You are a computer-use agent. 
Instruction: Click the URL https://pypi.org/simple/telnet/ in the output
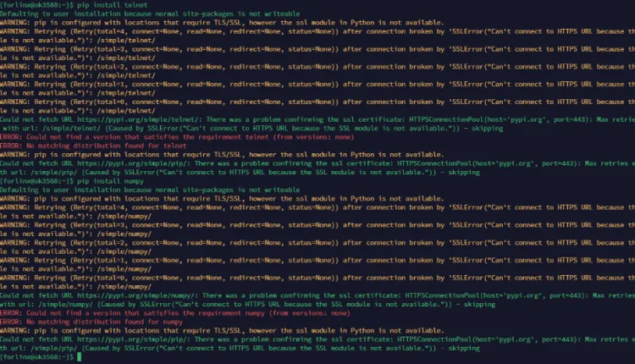(140, 119)
